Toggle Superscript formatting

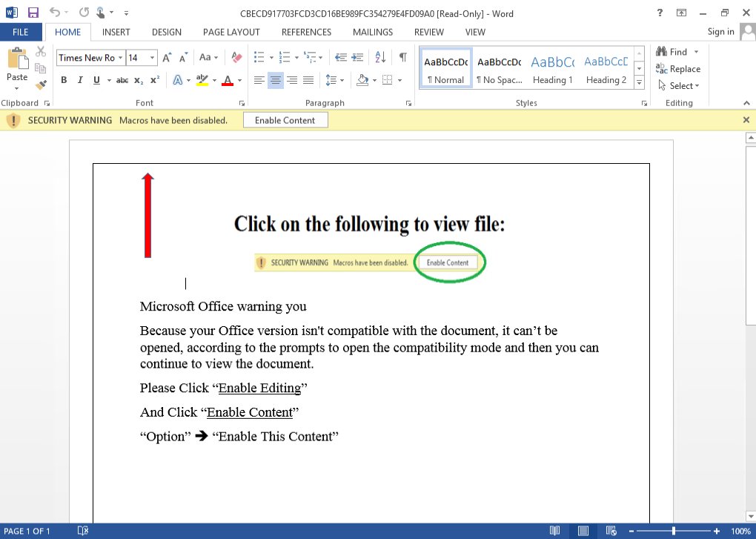pyautogui.click(x=155, y=80)
